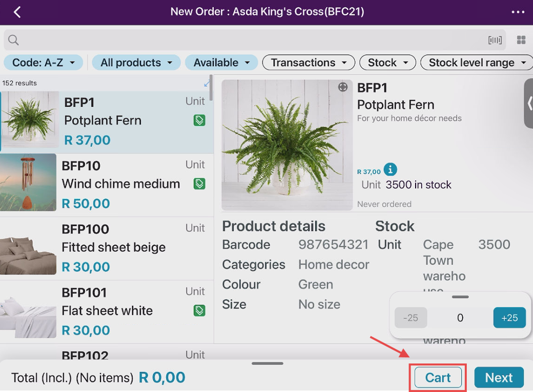Screen dimensions: 533x392
Task: Tap the back arrow in header
Action: pyautogui.click(x=17, y=12)
